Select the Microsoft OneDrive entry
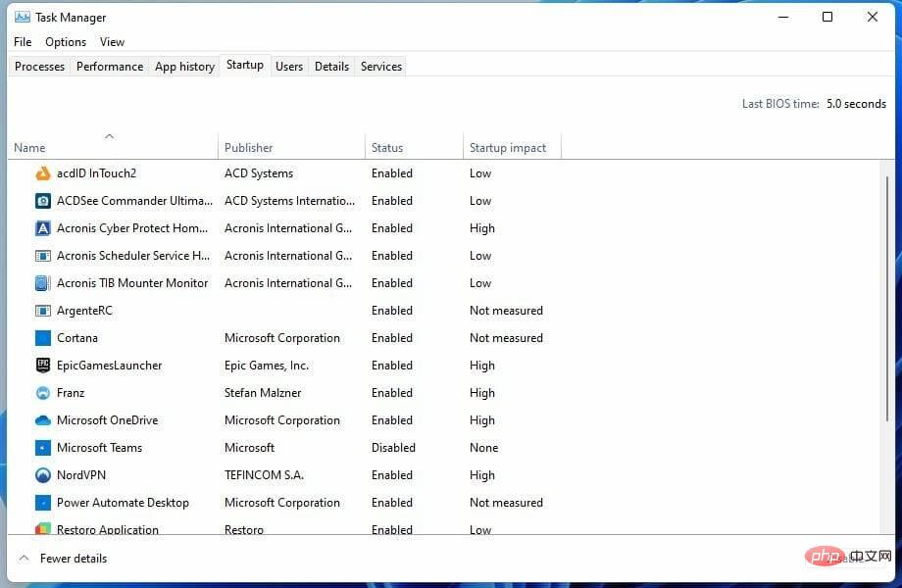 [108, 420]
